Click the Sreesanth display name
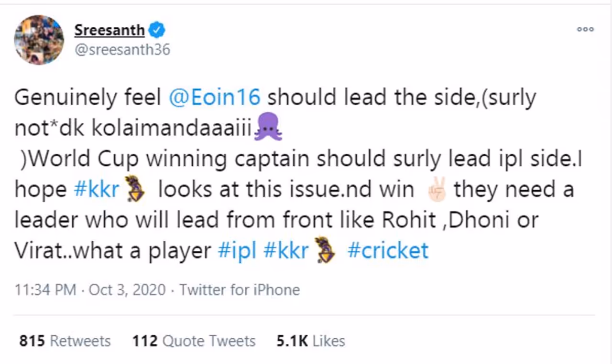Viewport: 612px width, 364px height. tap(109, 30)
